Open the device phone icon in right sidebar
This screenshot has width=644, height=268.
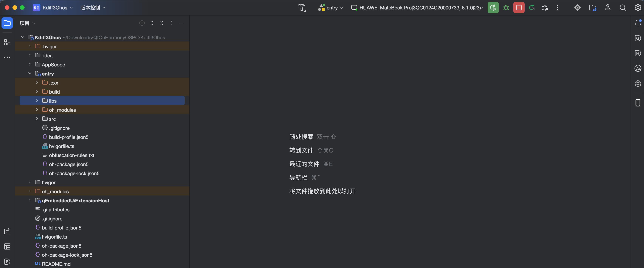[638, 103]
